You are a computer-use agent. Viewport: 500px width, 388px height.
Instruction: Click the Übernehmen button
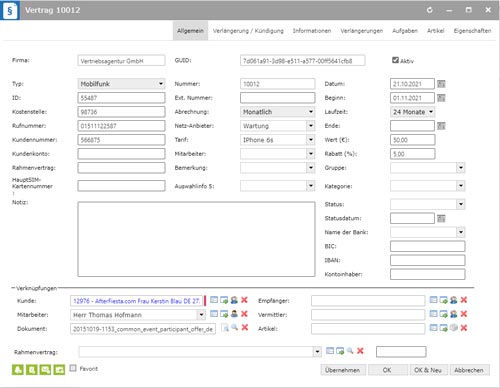[x=343, y=370]
